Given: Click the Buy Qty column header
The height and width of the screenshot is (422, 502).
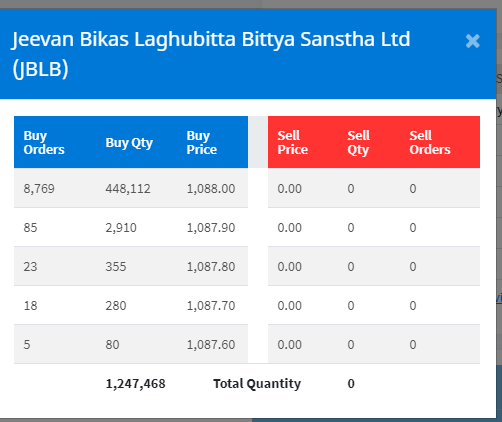Looking at the screenshot, I should 129,143.
